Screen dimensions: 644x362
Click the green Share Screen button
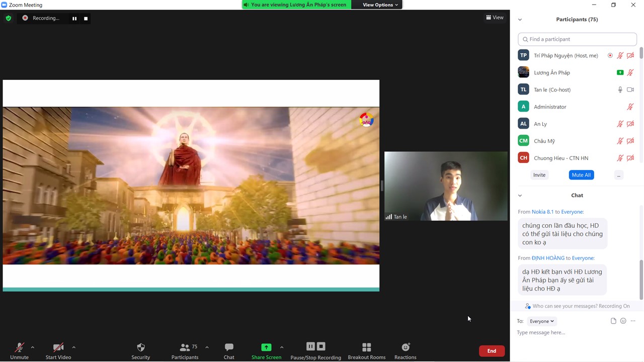(266, 351)
